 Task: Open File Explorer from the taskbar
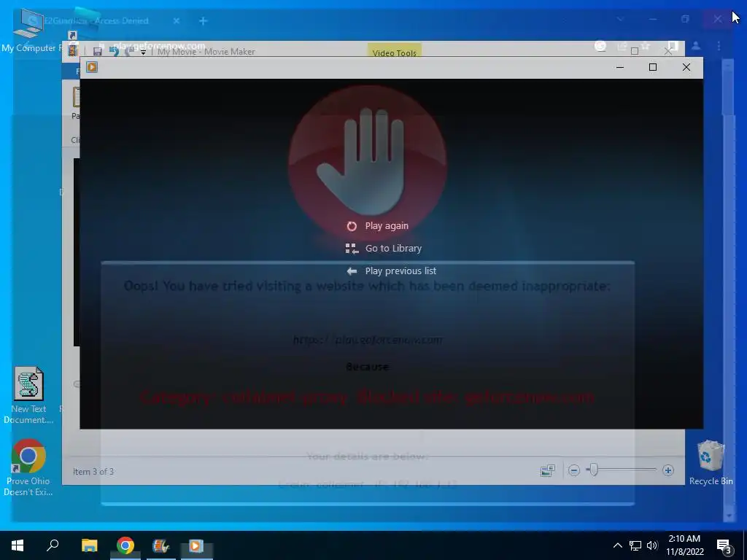[x=89, y=545]
